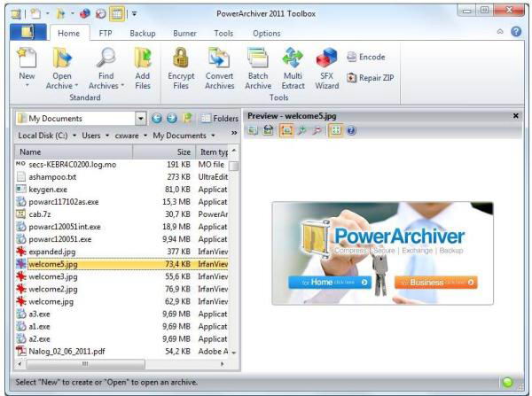Viewport: 532px width, 396px height.
Task: Start the Convert Archives tool
Action: pos(219,68)
